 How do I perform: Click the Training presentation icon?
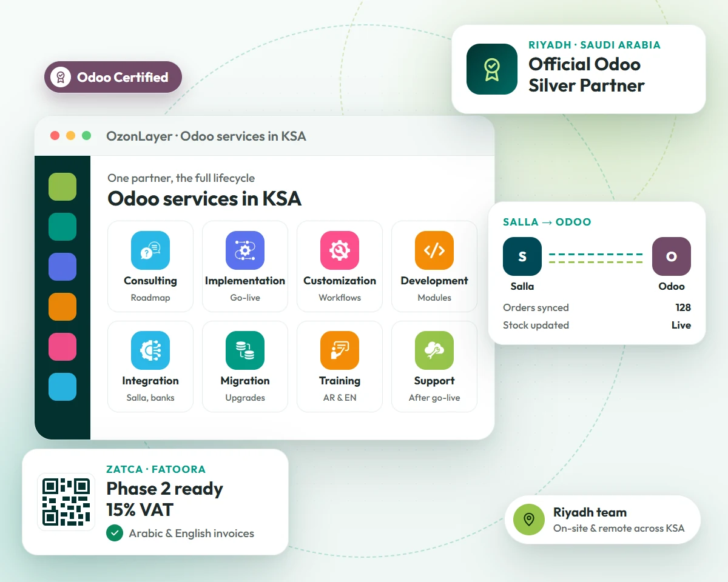(x=340, y=350)
